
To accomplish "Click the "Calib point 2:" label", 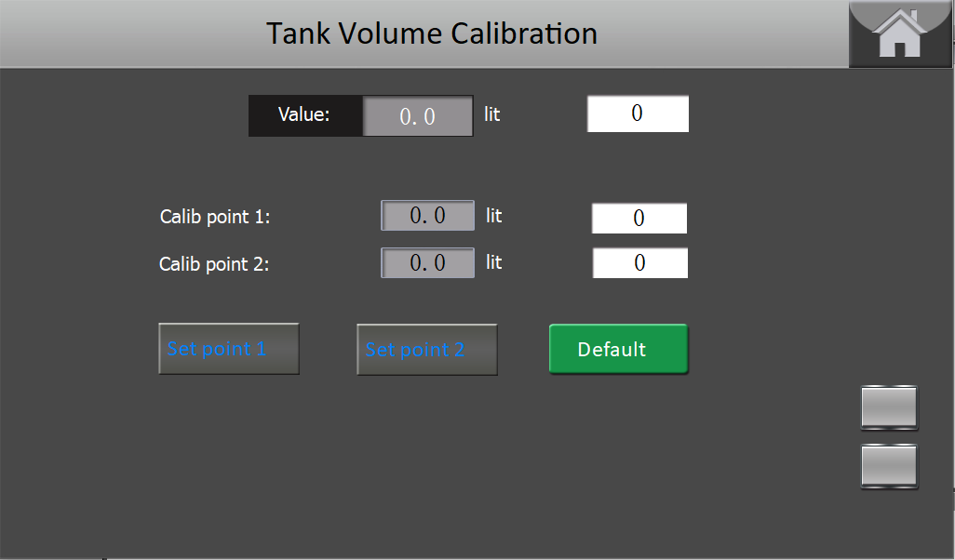I will [x=214, y=264].
